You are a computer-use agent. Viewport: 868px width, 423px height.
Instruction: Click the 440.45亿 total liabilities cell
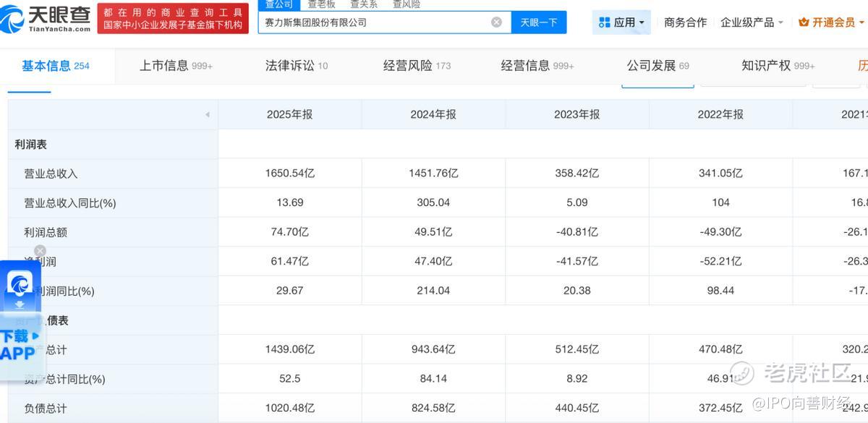coord(577,409)
